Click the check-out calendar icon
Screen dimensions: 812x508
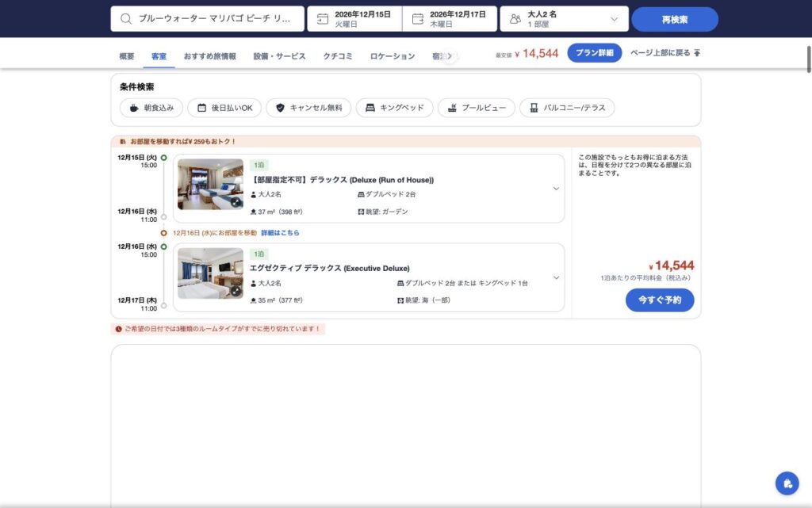[x=417, y=19]
